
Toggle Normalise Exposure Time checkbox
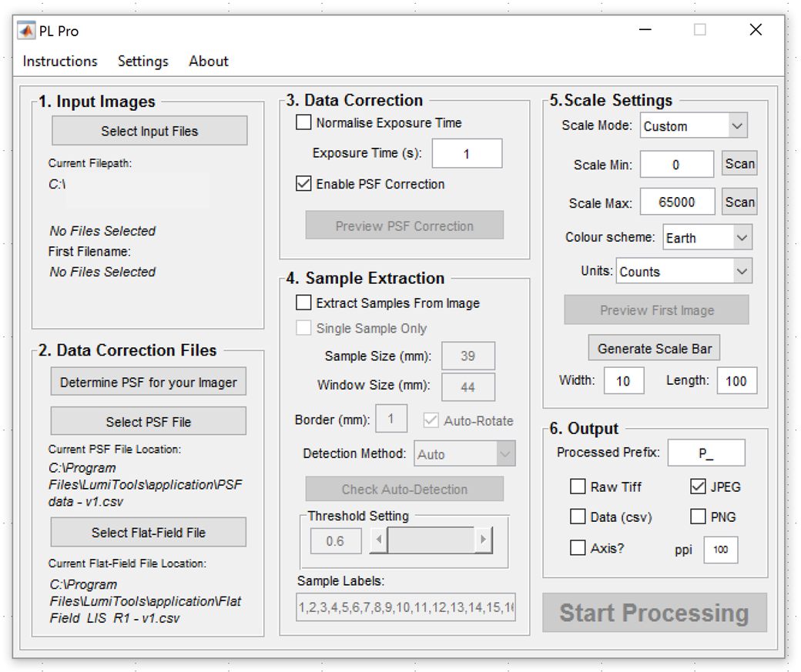tap(303, 122)
